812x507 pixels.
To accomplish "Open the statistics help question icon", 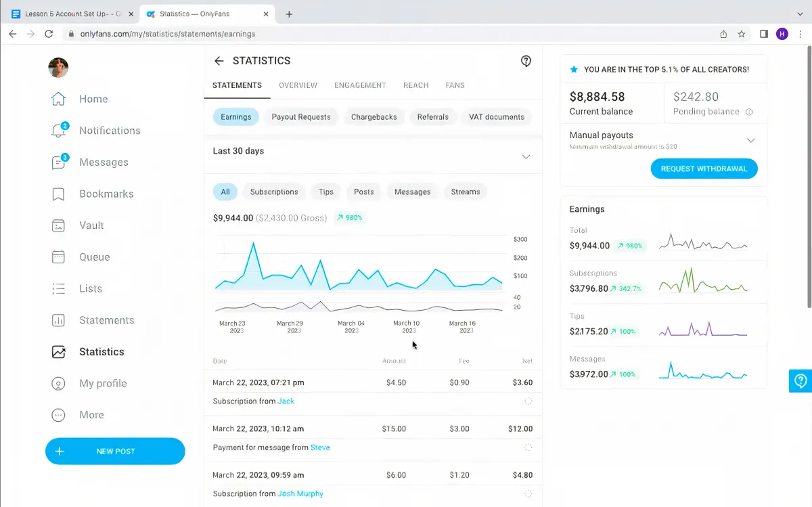I will [526, 61].
